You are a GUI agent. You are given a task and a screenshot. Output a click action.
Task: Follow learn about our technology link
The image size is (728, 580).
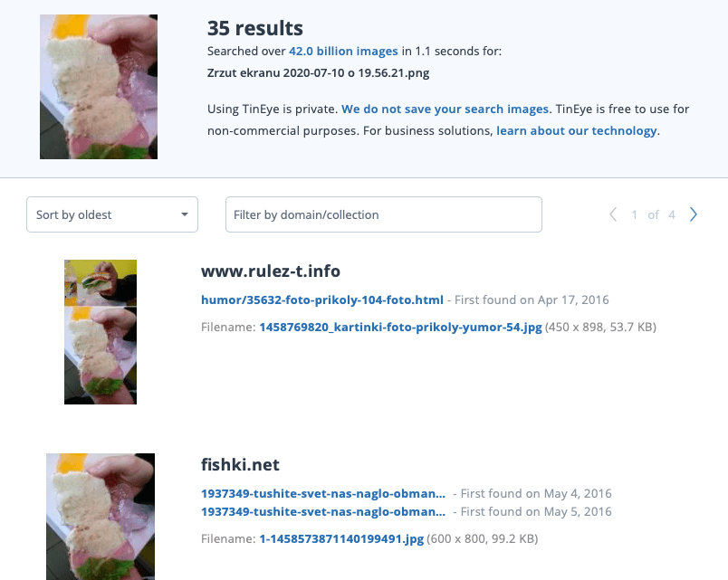point(576,131)
